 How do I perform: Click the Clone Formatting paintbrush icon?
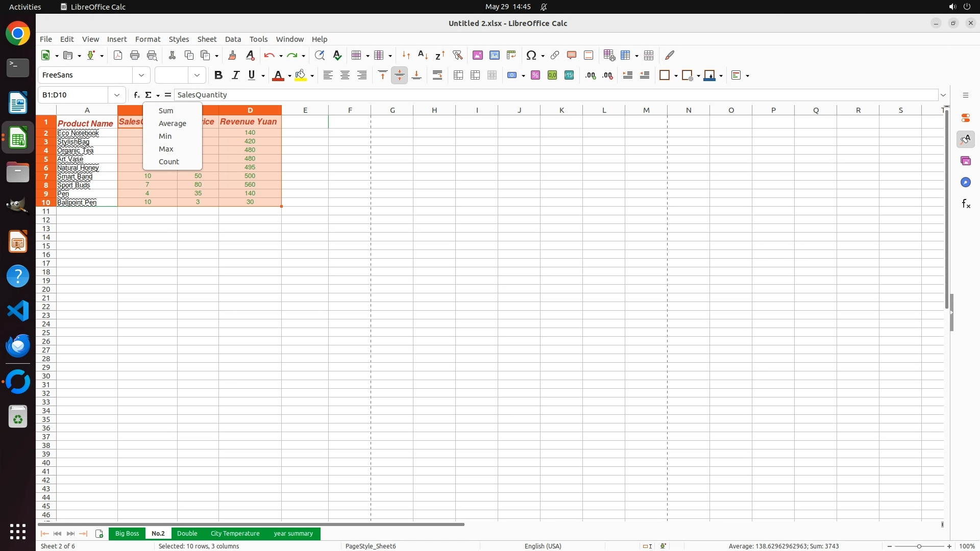click(232, 55)
